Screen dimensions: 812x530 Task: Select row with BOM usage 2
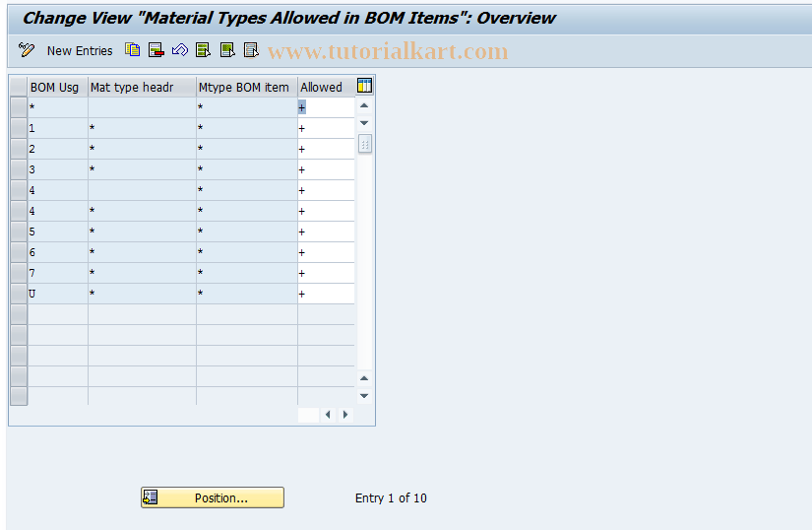click(19, 149)
